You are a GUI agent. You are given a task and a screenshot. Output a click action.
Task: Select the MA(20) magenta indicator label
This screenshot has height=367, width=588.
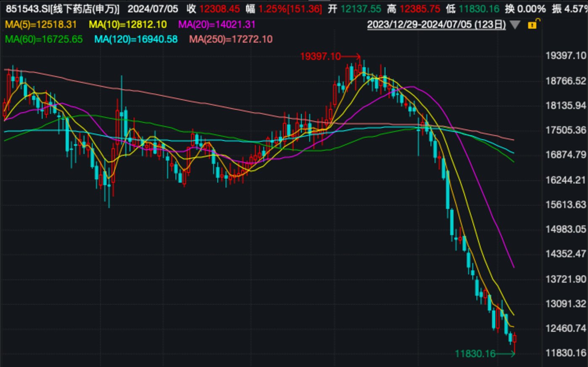pos(217,25)
